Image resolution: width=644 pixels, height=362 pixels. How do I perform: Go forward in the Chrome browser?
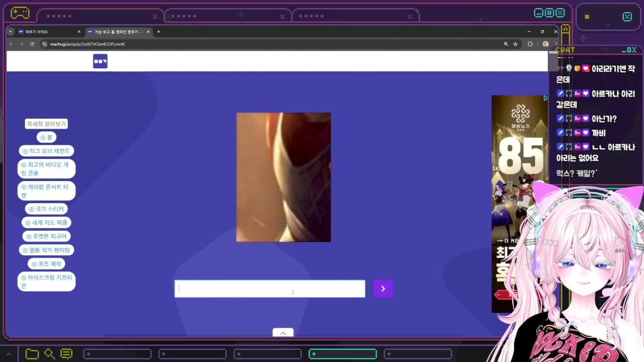tap(21, 44)
